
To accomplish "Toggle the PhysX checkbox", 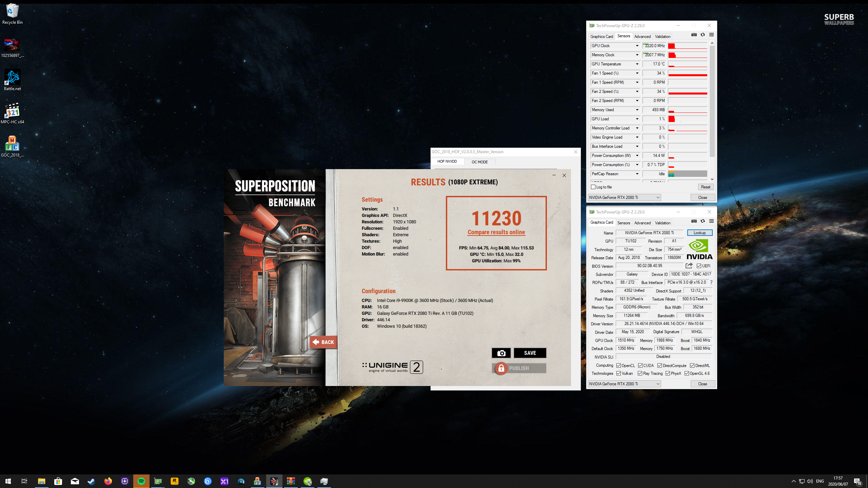I will point(668,373).
